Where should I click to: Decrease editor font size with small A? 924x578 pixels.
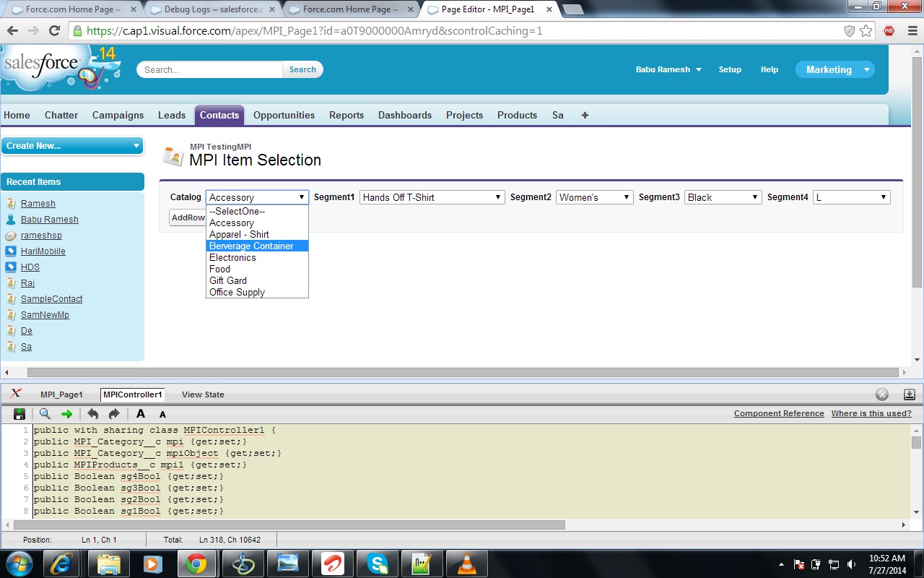tap(162, 415)
